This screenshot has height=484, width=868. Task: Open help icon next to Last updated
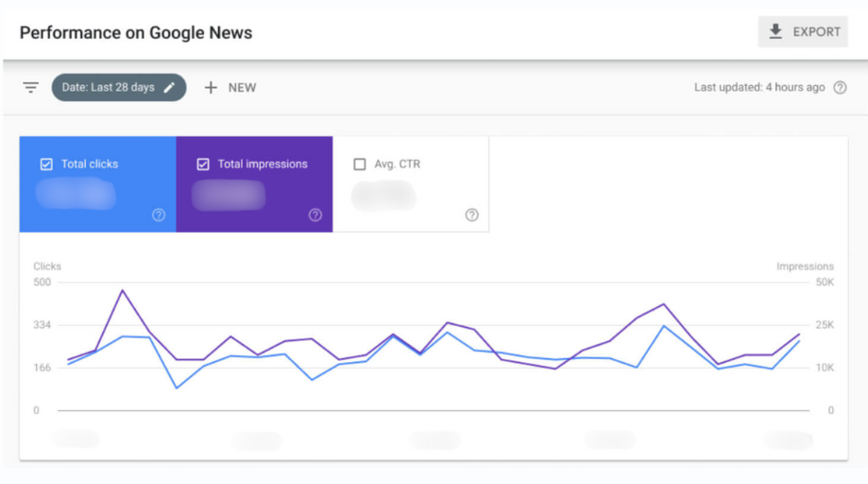[x=840, y=88]
